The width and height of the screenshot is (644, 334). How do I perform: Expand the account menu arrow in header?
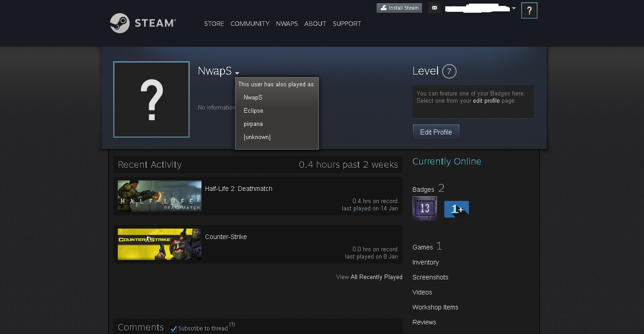[514, 8]
